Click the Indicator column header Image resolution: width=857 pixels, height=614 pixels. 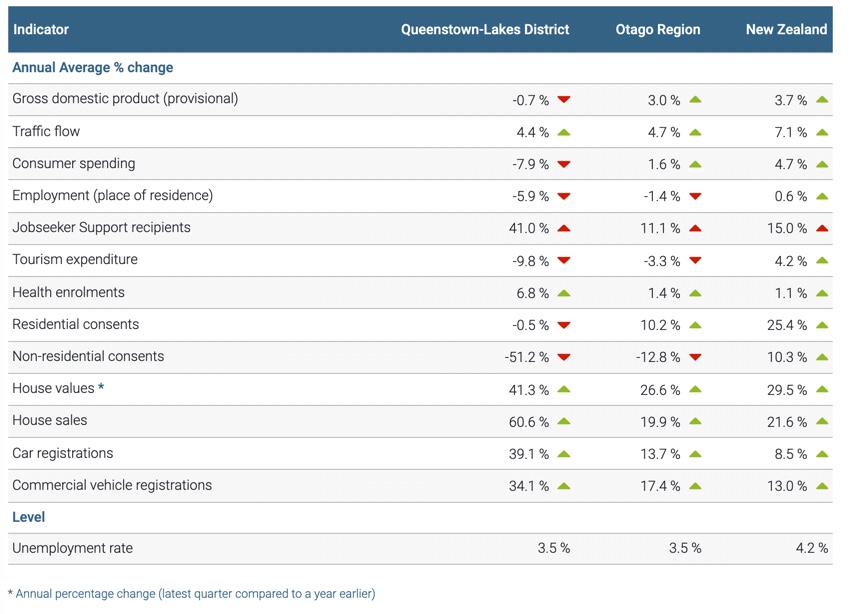pyautogui.click(x=41, y=29)
